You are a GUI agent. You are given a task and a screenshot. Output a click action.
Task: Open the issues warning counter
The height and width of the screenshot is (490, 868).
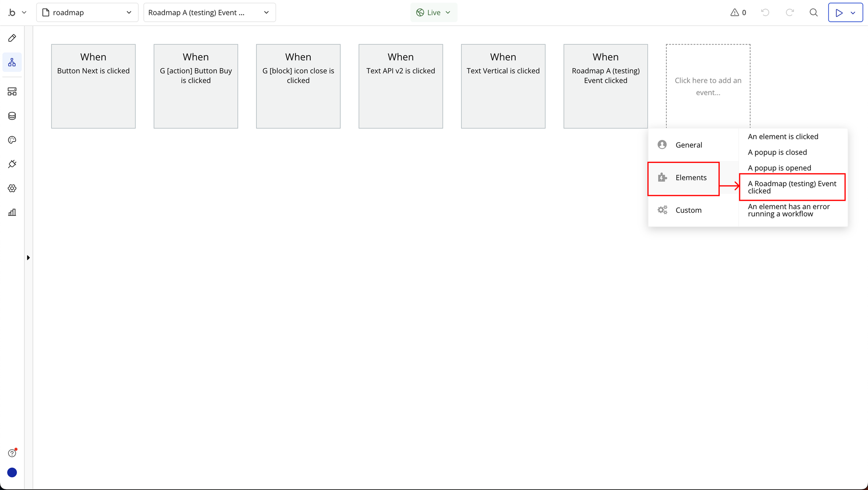pos(738,12)
